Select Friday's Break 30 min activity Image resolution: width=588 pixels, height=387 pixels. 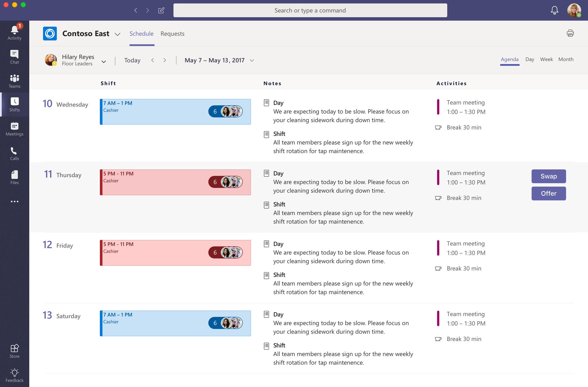click(458, 269)
